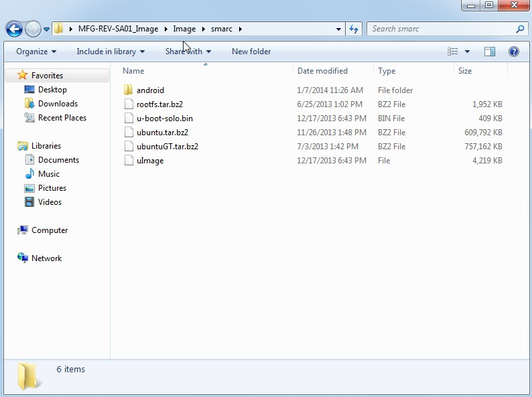Screen dimensions: 532x397
Task: Click the Network globe icon
Action: [23, 258]
